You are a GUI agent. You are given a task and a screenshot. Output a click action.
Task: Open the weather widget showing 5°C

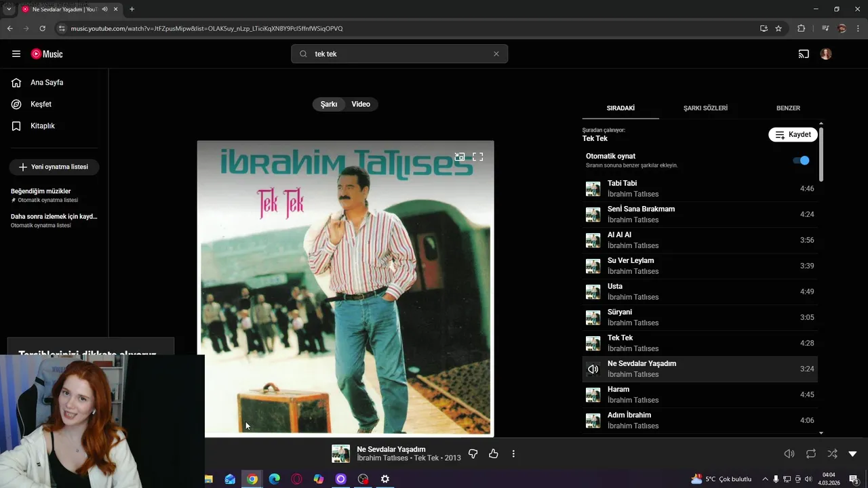coord(722,479)
